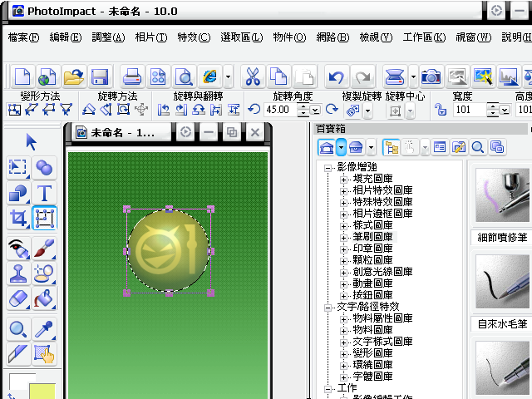Increase rotation angle with stepper arrows
The image size is (532, 399).
click(x=303, y=106)
